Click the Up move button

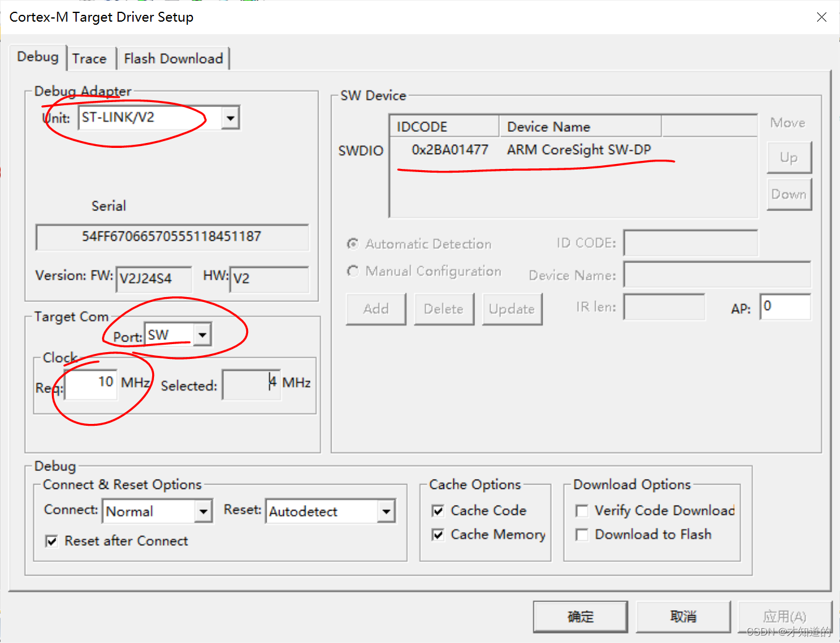point(789,157)
